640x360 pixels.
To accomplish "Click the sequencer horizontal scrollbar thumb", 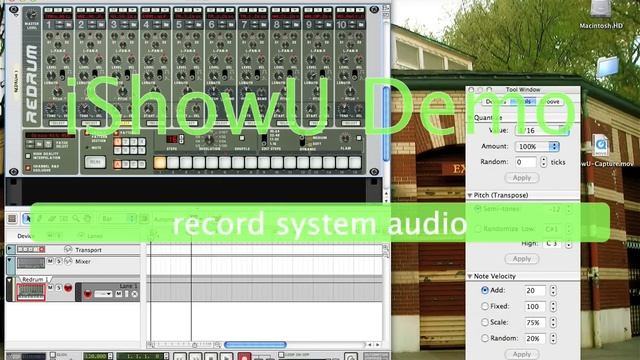I will pos(255,345).
